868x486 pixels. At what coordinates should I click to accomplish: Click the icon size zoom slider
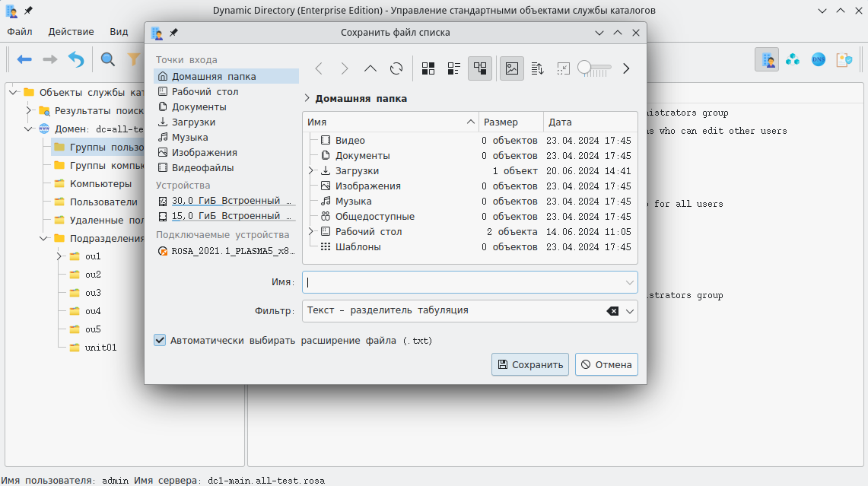594,68
